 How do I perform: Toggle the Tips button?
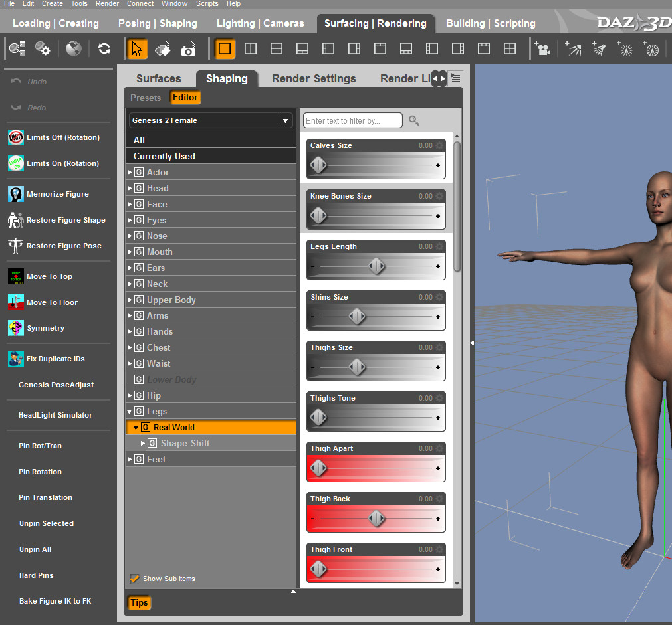(x=139, y=602)
